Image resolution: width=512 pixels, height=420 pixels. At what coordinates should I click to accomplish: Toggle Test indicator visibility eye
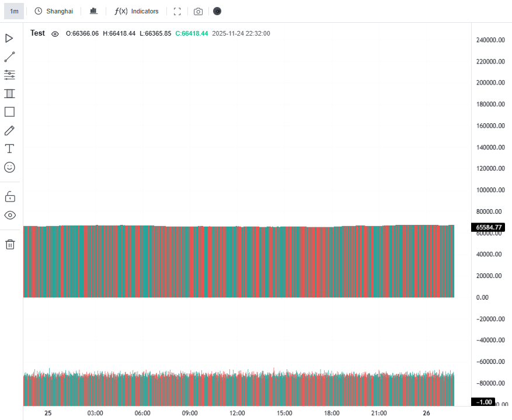pos(55,34)
